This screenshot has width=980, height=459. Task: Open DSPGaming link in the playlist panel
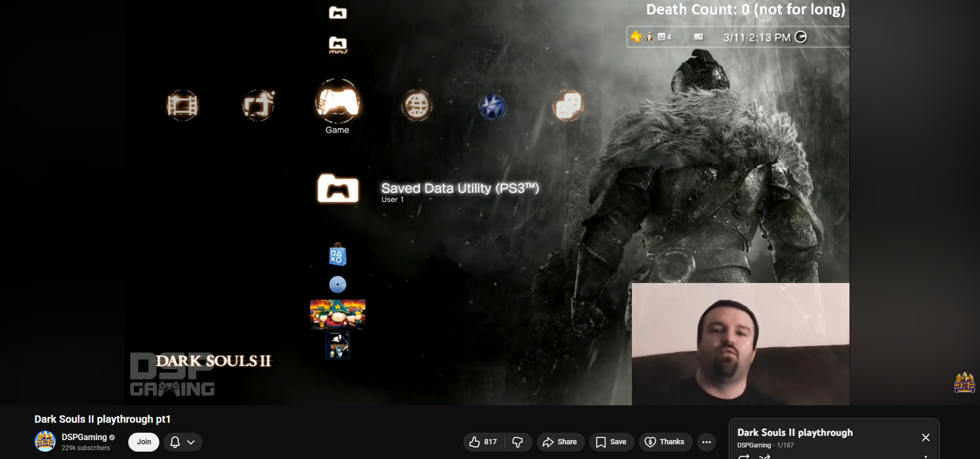(x=754, y=445)
